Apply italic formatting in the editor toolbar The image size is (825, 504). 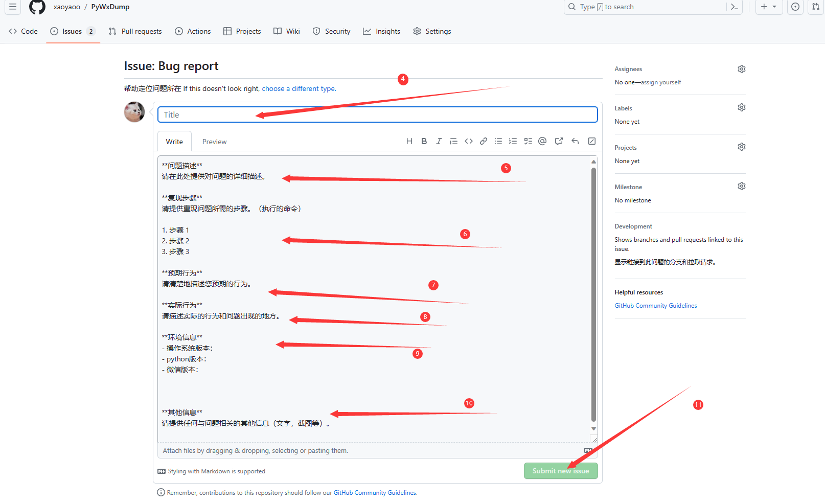[439, 142]
